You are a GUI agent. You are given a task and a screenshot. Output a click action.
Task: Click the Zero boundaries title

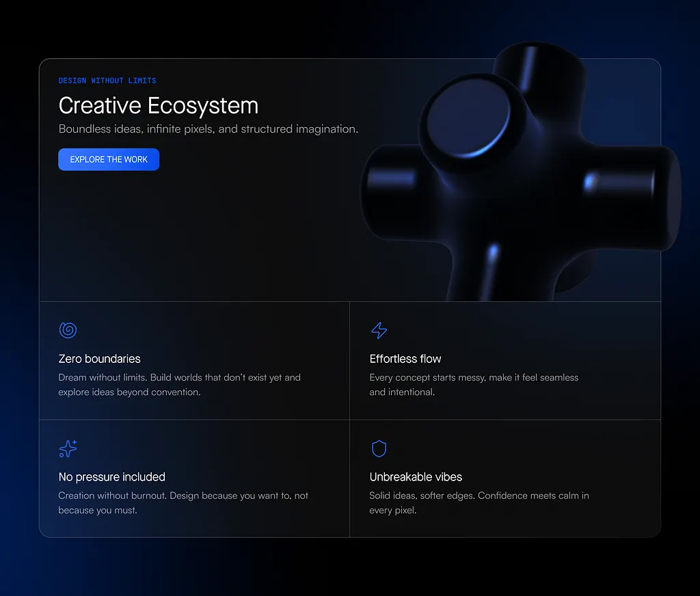coord(100,359)
